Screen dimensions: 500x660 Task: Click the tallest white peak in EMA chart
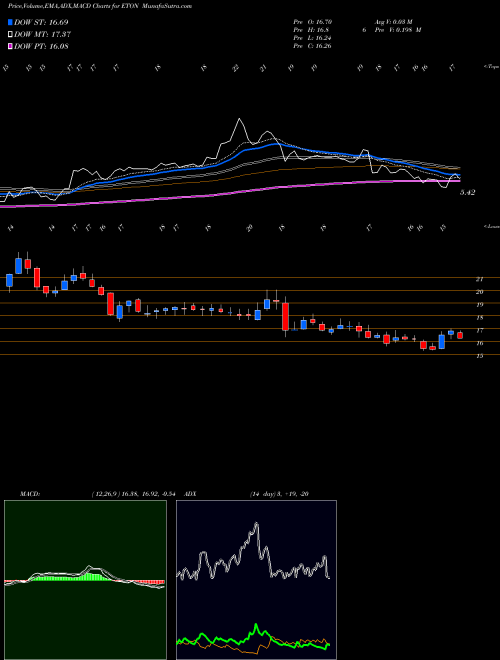(240, 121)
